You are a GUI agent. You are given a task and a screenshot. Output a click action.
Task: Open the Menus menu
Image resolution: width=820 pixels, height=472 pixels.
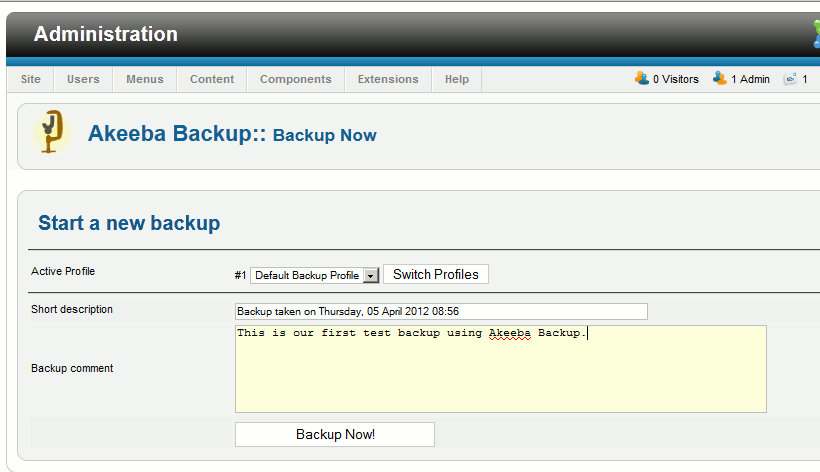(145, 79)
